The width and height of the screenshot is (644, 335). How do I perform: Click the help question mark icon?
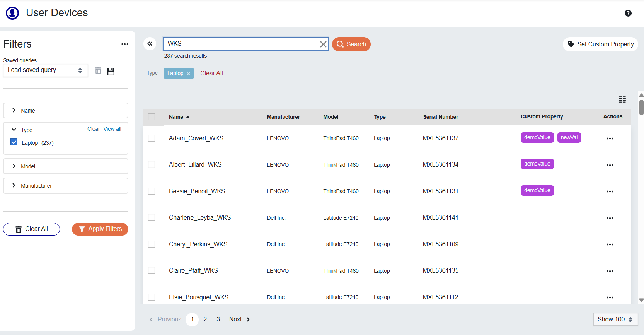(x=628, y=13)
